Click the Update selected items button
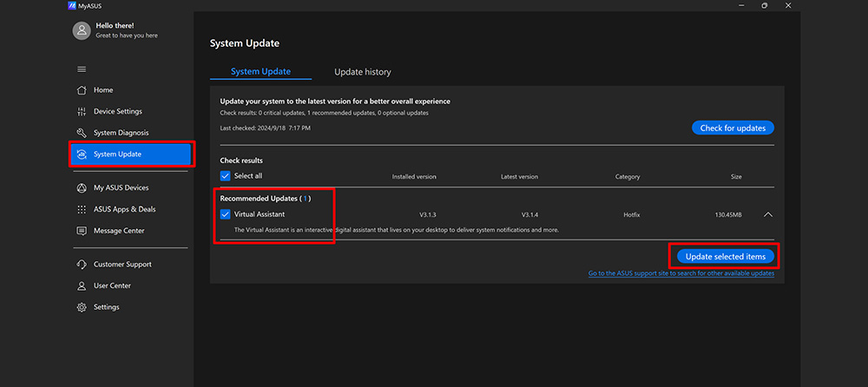The image size is (868, 387). [x=725, y=256]
